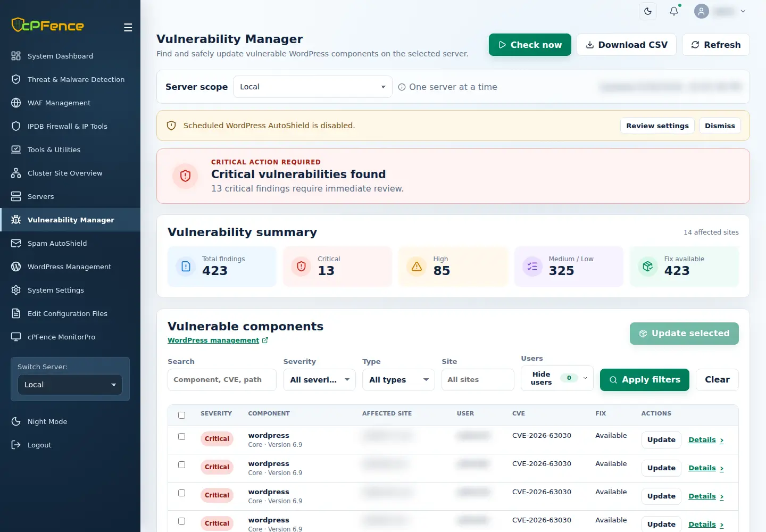Click the Critical summary shield icon
The image size is (766, 532).
click(302, 266)
